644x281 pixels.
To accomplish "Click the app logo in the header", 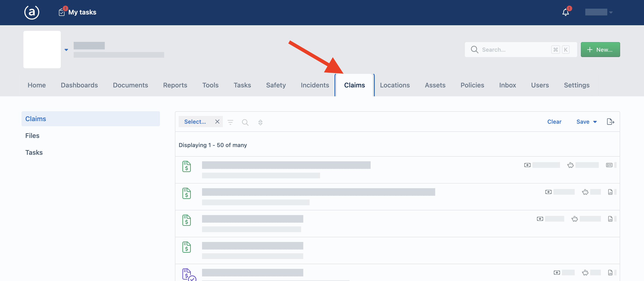I will click(x=32, y=12).
